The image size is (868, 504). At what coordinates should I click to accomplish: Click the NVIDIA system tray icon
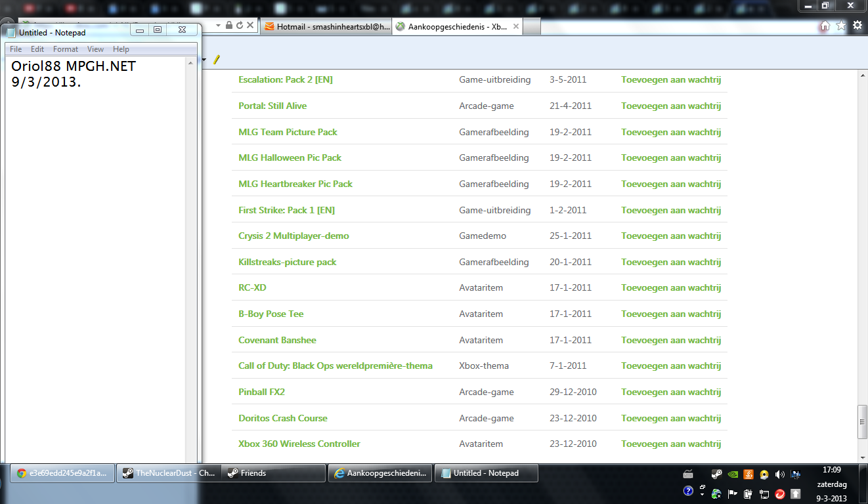point(732,474)
